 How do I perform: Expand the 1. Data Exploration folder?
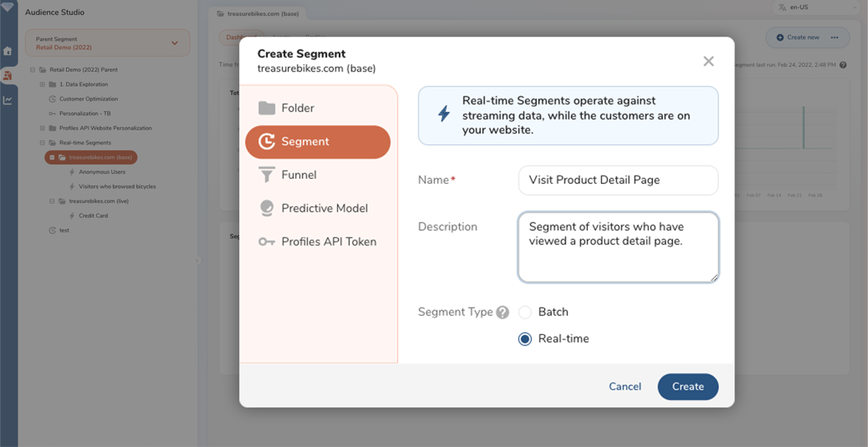pyautogui.click(x=42, y=84)
